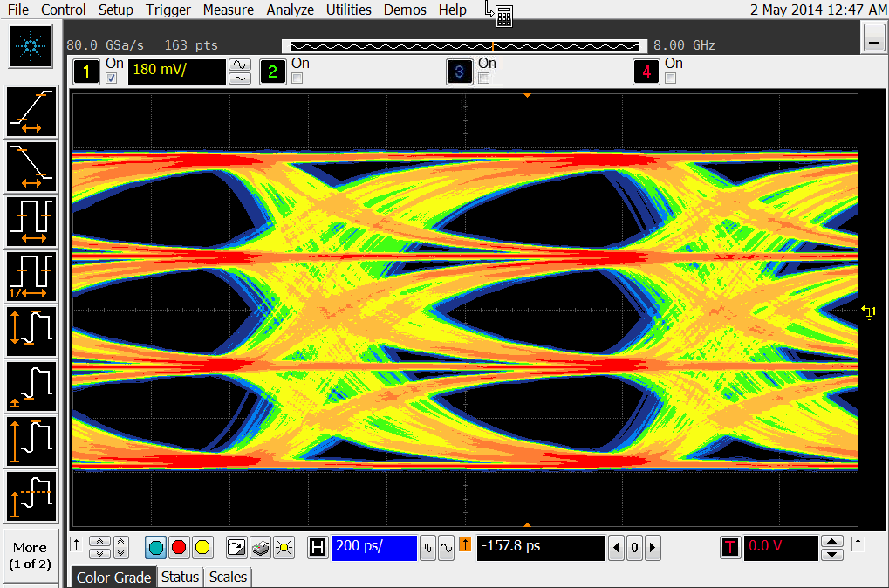Uncheck the Channel 1 On checkbox
Viewport: 889px width, 588px height.
point(111,79)
